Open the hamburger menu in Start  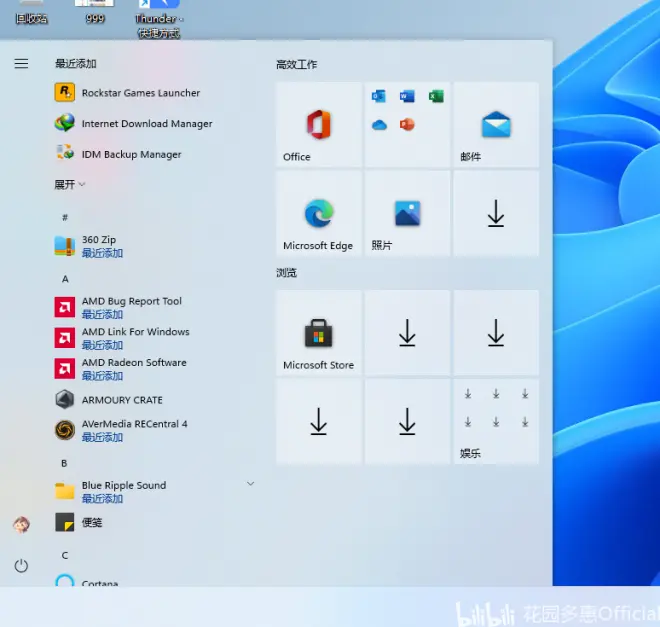[21, 64]
